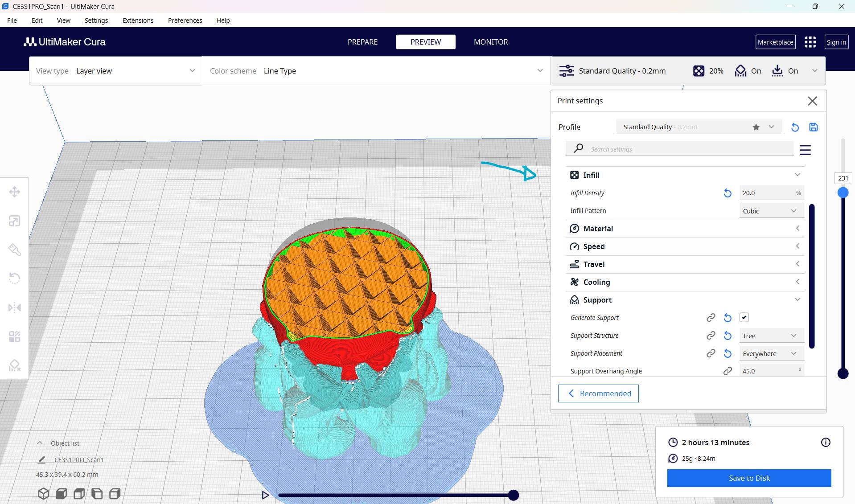This screenshot has height=504, width=855.
Task: Open the View menu
Action: pos(64,20)
